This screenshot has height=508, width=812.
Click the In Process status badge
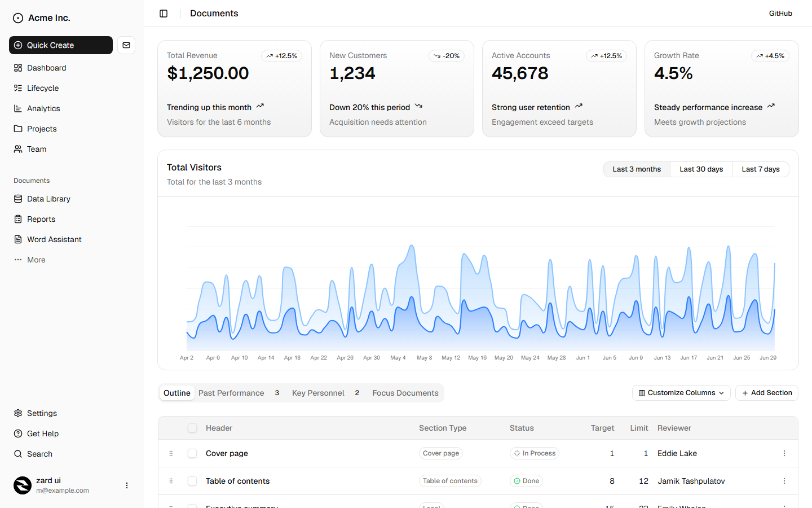coord(535,453)
